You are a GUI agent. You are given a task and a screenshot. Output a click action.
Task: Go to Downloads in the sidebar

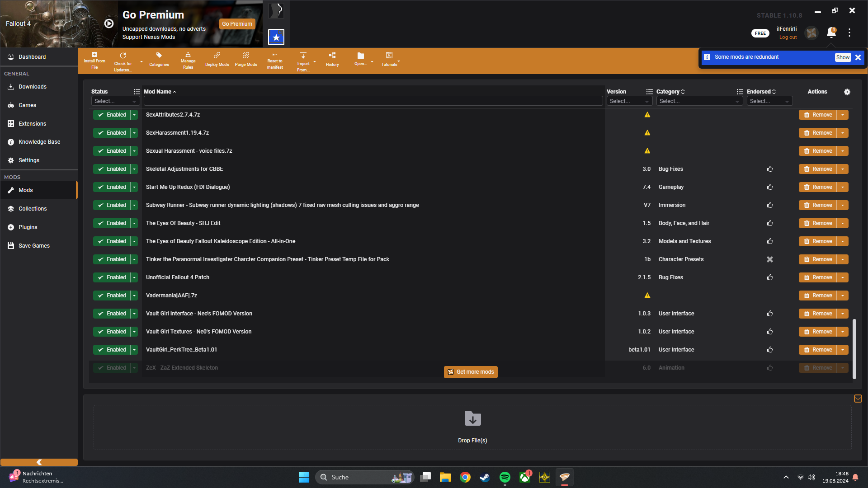pos(39,87)
